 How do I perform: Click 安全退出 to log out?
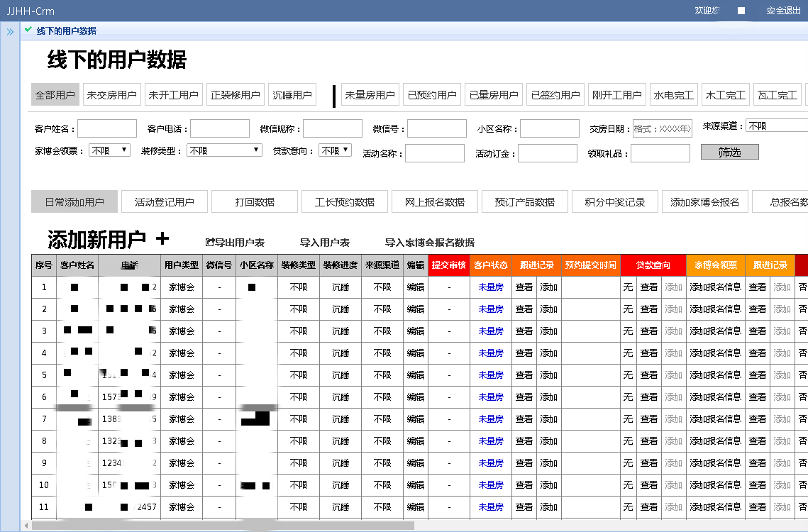(x=783, y=11)
